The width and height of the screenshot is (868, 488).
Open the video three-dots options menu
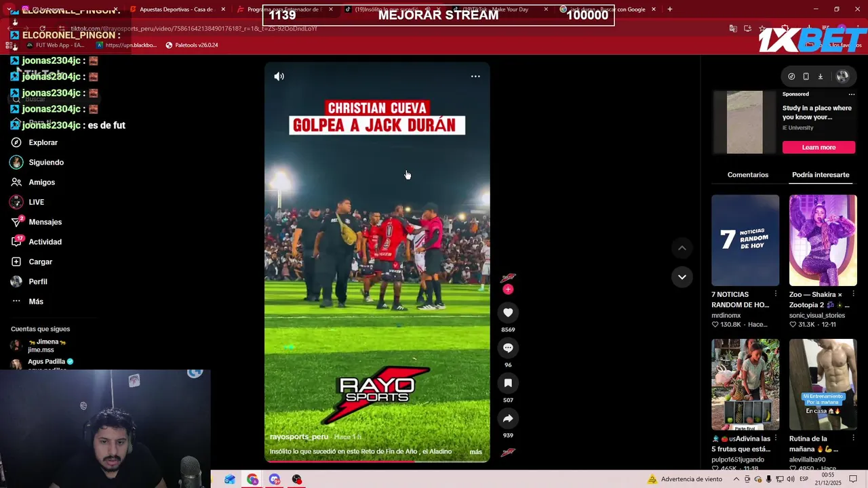click(475, 77)
